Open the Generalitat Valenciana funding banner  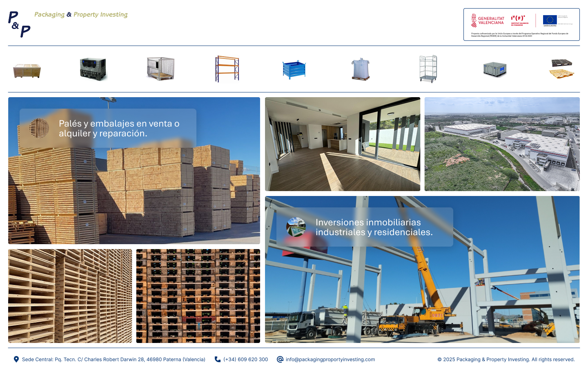point(521,24)
